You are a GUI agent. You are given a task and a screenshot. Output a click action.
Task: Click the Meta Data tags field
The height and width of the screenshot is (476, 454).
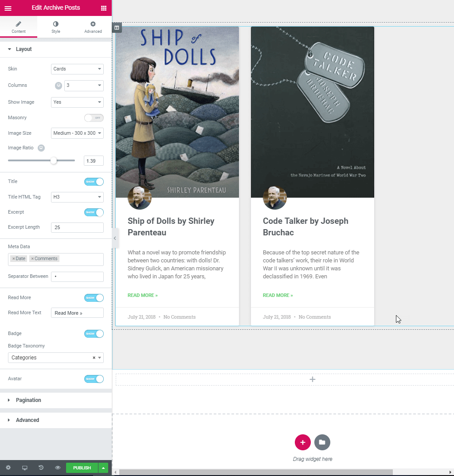pyautogui.click(x=56, y=260)
